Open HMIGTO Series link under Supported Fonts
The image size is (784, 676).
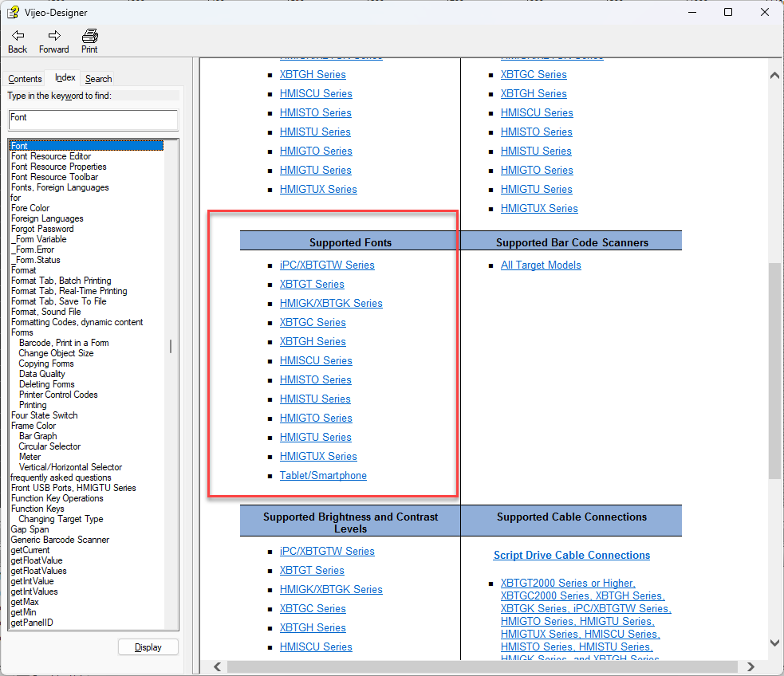[316, 419]
